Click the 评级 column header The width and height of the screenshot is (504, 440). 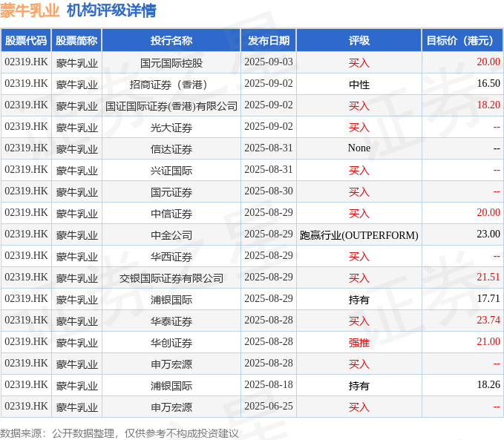click(x=359, y=41)
